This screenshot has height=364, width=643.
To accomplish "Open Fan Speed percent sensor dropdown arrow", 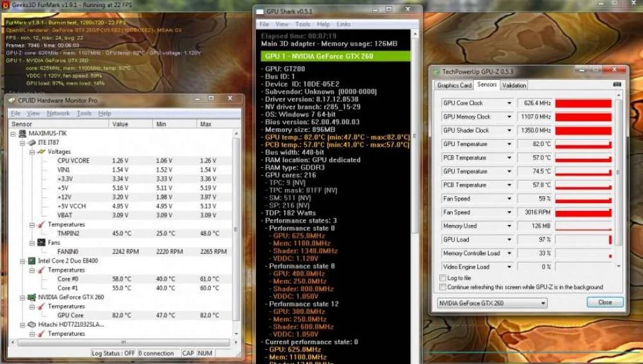I will click(x=509, y=199).
